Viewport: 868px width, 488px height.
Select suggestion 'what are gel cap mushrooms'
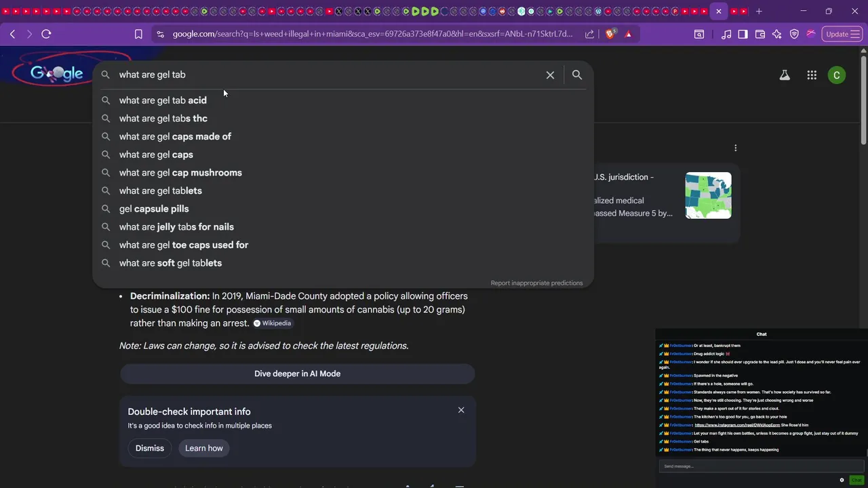coord(343,173)
